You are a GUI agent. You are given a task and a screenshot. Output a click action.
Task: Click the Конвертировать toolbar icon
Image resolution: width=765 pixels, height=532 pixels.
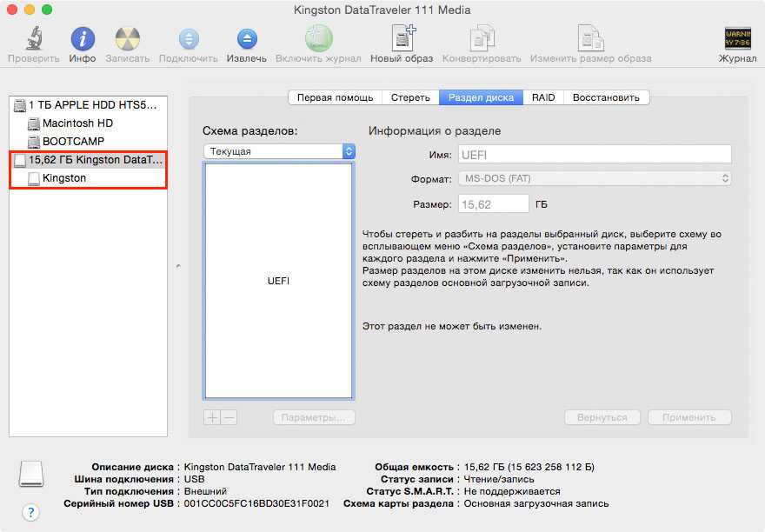(x=482, y=38)
